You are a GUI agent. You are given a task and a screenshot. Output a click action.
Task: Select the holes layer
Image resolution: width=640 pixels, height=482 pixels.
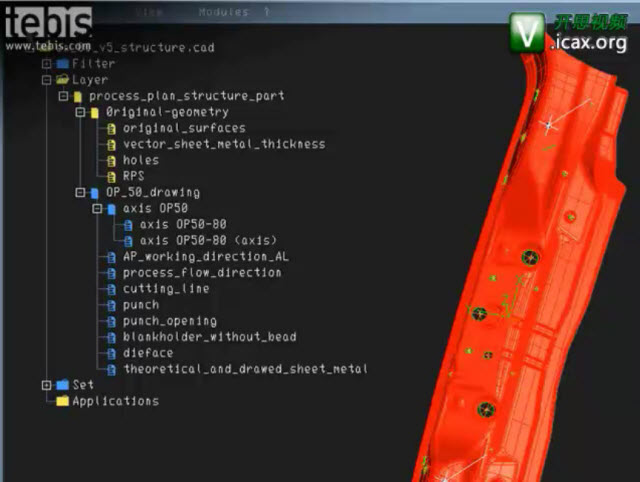pos(141,160)
